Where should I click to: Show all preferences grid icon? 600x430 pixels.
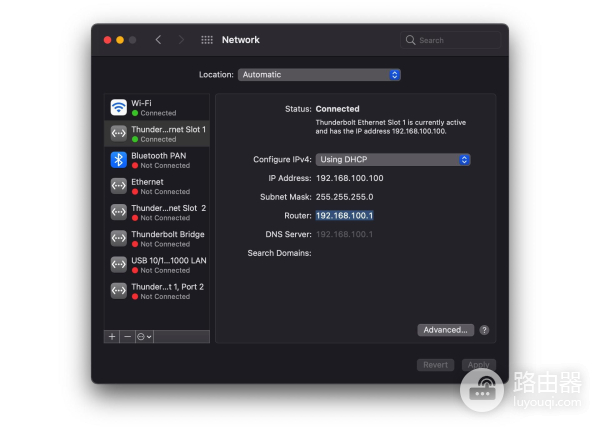coord(207,40)
